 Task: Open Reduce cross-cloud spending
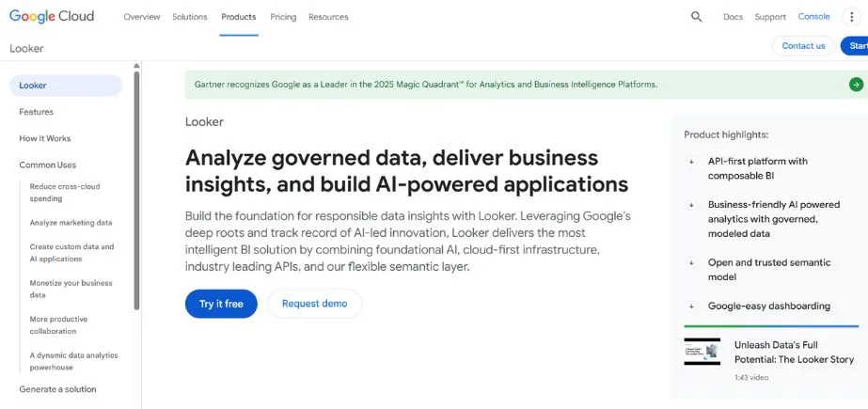click(65, 193)
